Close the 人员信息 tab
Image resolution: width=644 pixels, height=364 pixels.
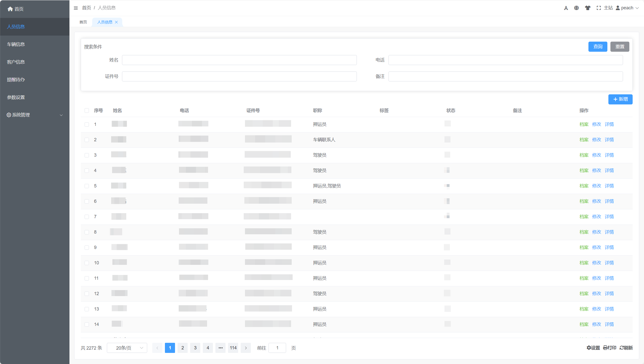click(116, 22)
